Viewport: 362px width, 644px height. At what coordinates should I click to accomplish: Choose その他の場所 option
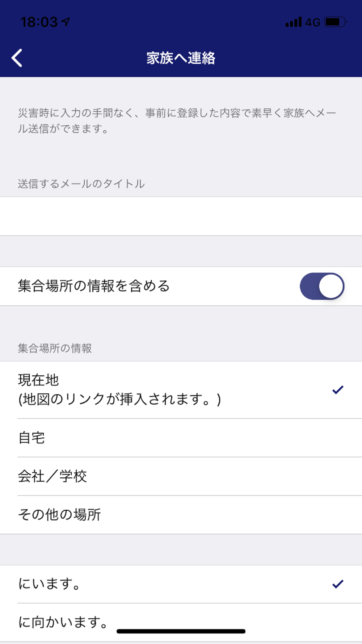point(181,515)
